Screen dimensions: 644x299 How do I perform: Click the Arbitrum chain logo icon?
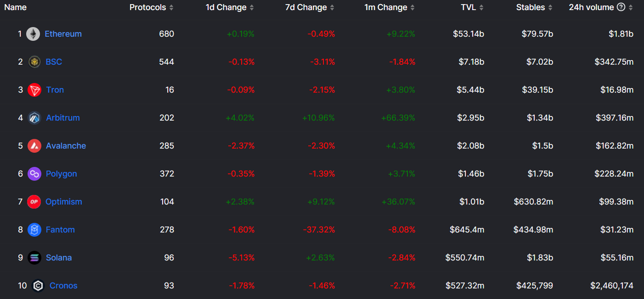[x=34, y=118]
